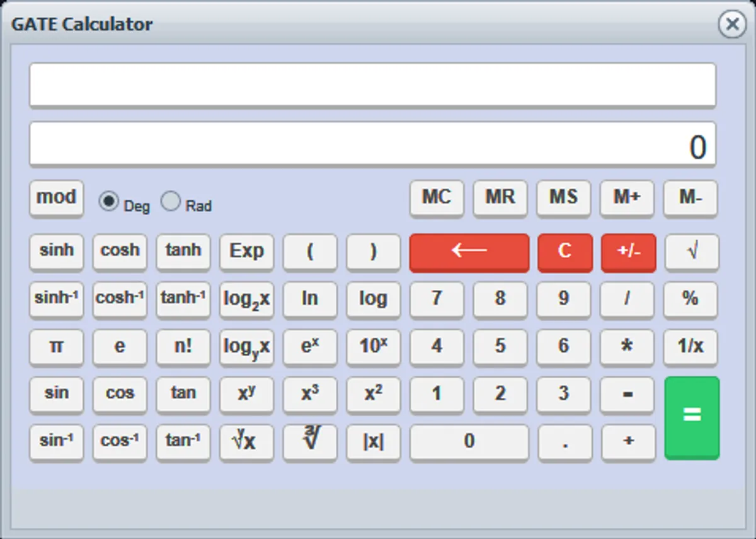Click the sin button

56,395
